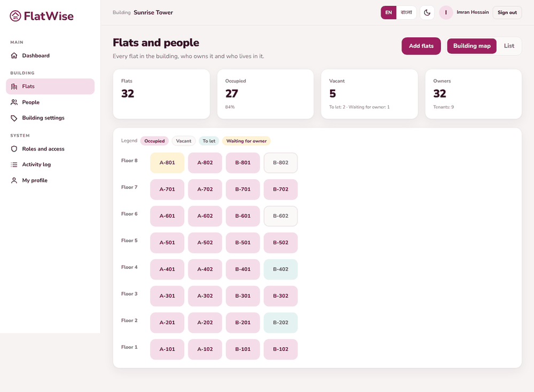The width and height of the screenshot is (534, 392).
Task: Click the Flats building icon in sidebar
Action: [x=14, y=86]
